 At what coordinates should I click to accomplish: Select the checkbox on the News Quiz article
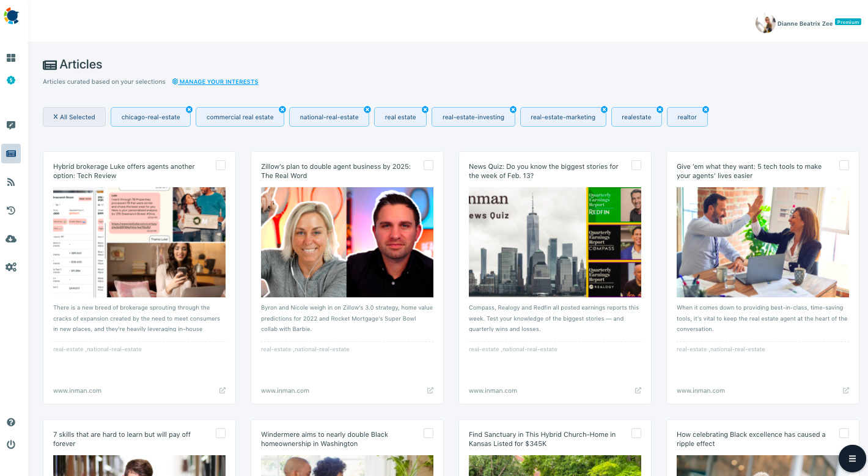point(636,165)
